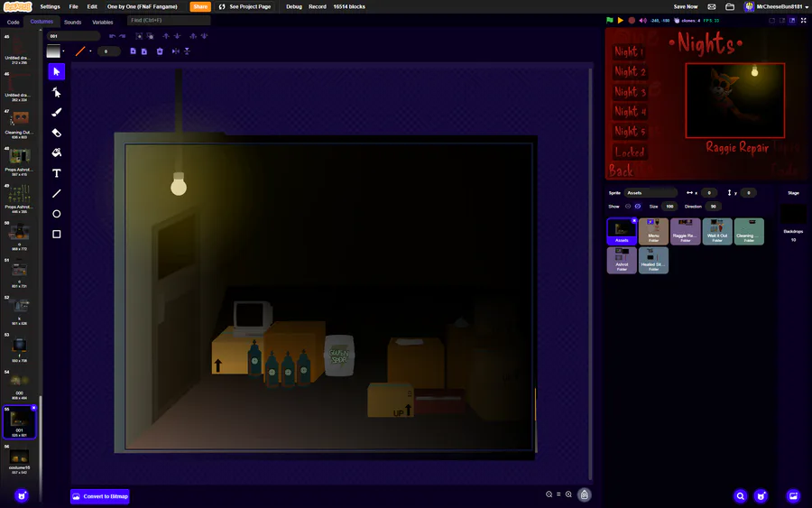Redo the last costume edit
Screen dimensions: 812x508
click(x=122, y=36)
